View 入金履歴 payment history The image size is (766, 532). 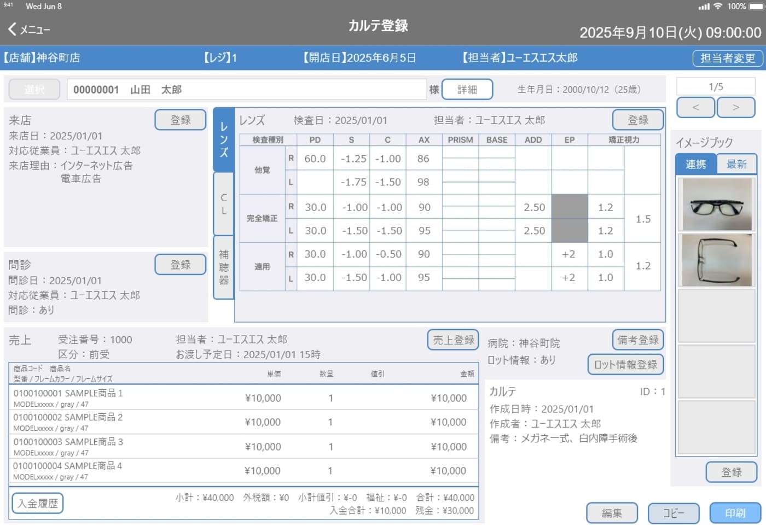coord(38,504)
